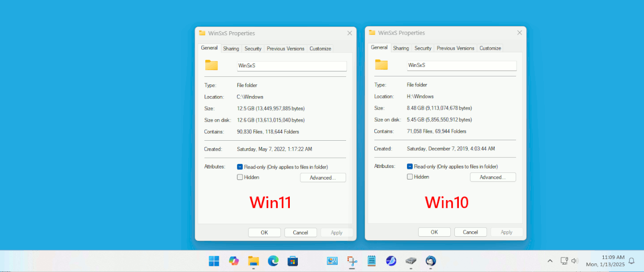Click Cancel in the H:\Windows dialog
644x272 pixels.
(x=470, y=232)
